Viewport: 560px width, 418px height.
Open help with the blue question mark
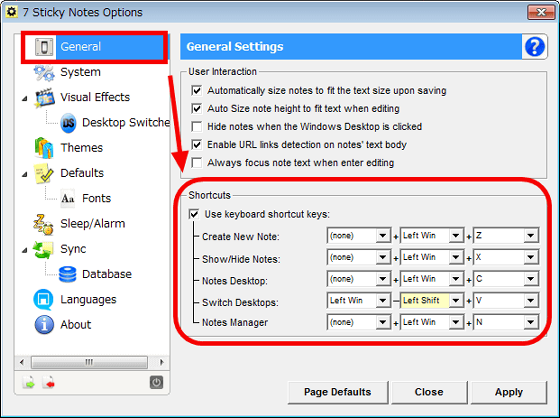click(535, 47)
